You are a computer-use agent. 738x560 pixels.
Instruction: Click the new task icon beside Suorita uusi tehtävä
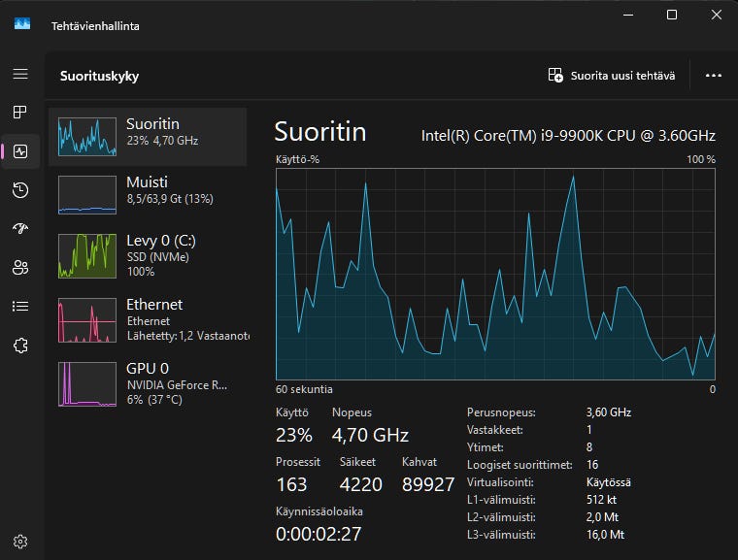coord(555,76)
